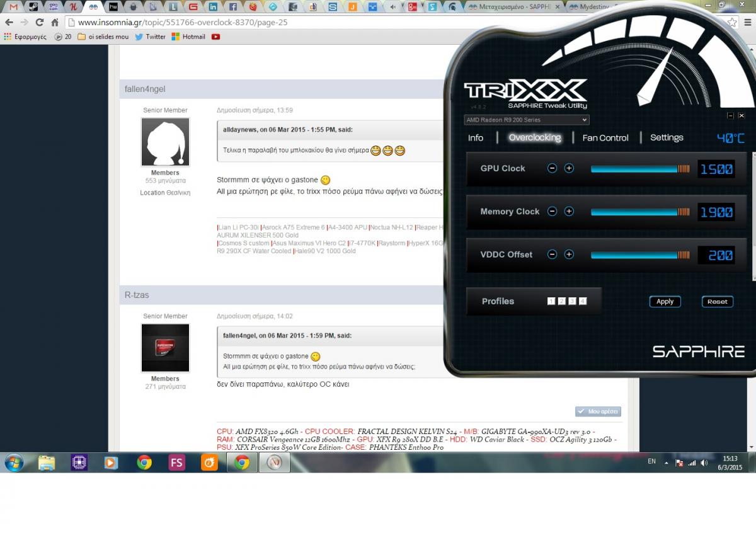Screen dimensions: 756x538
Task: Open the Chrome menu icon
Action: click(x=747, y=22)
